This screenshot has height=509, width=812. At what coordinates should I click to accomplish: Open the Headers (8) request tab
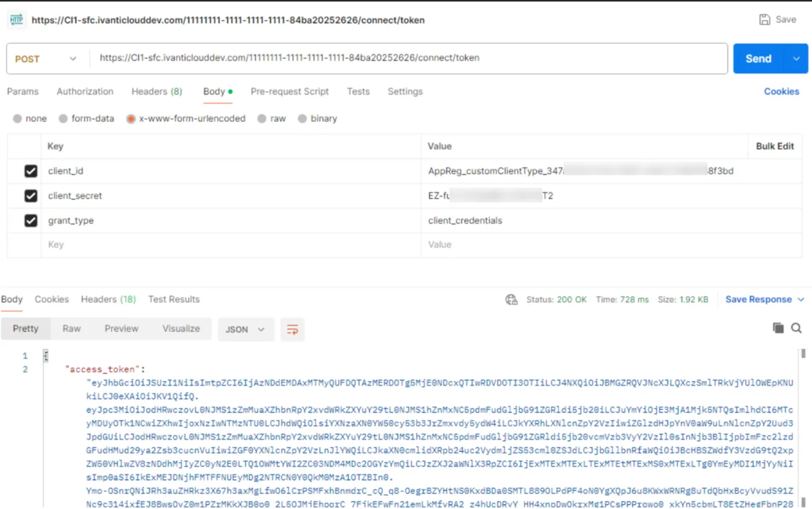(157, 92)
